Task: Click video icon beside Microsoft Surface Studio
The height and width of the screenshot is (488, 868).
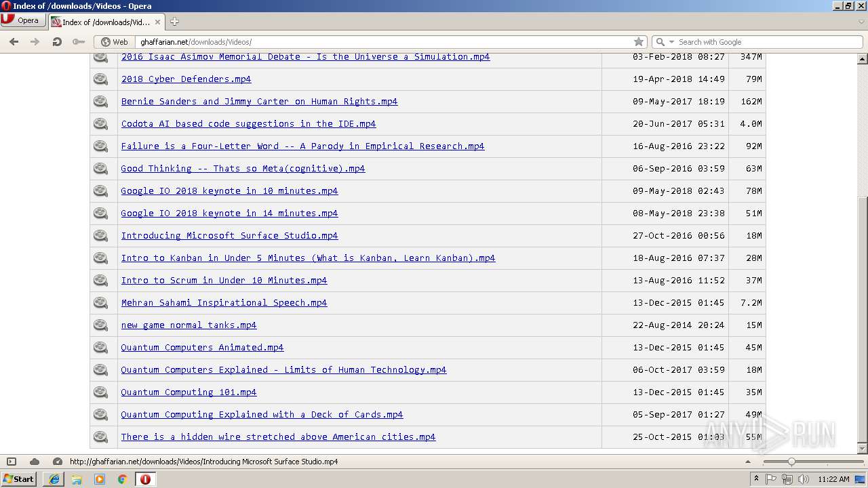Action: tap(101, 236)
